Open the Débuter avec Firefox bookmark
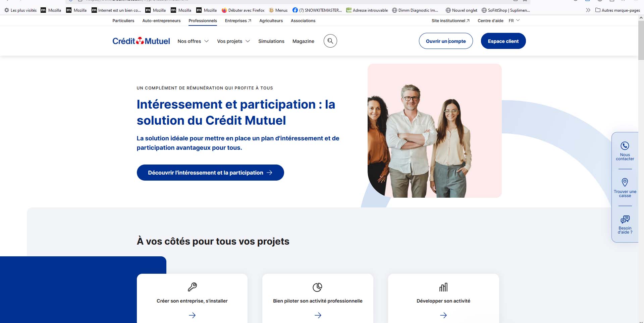The width and height of the screenshot is (644, 323). (243, 10)
